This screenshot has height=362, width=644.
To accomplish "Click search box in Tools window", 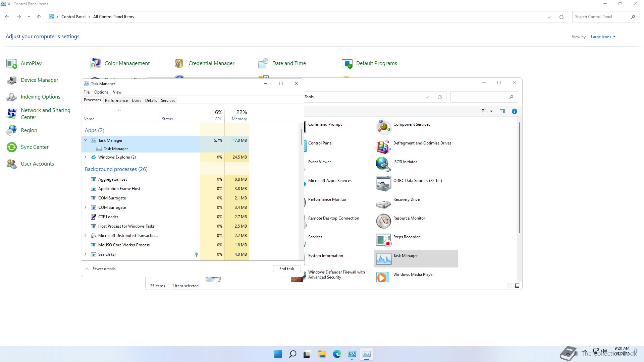I will pos(484,97).
